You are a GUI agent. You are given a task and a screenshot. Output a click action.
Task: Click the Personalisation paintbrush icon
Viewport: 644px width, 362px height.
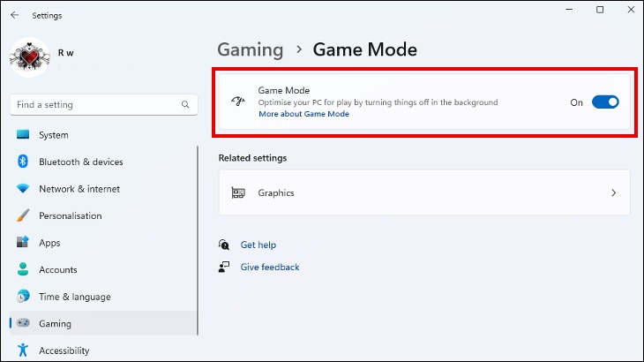click(x=23, y=215)
